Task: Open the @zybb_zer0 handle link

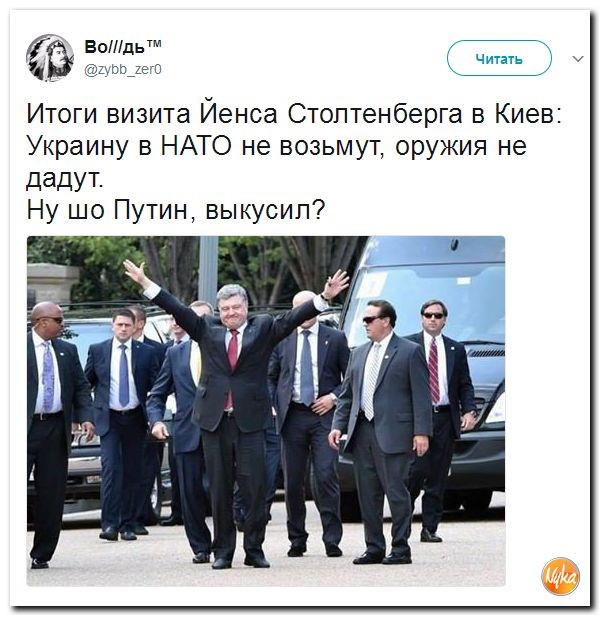Action: [123, 69]
